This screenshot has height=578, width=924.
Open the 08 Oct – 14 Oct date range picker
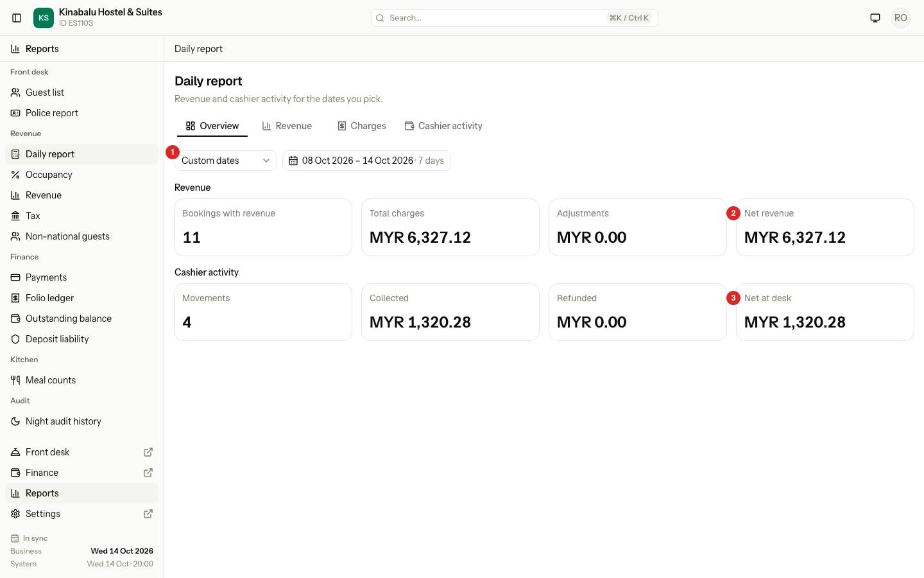click(366, 161)
